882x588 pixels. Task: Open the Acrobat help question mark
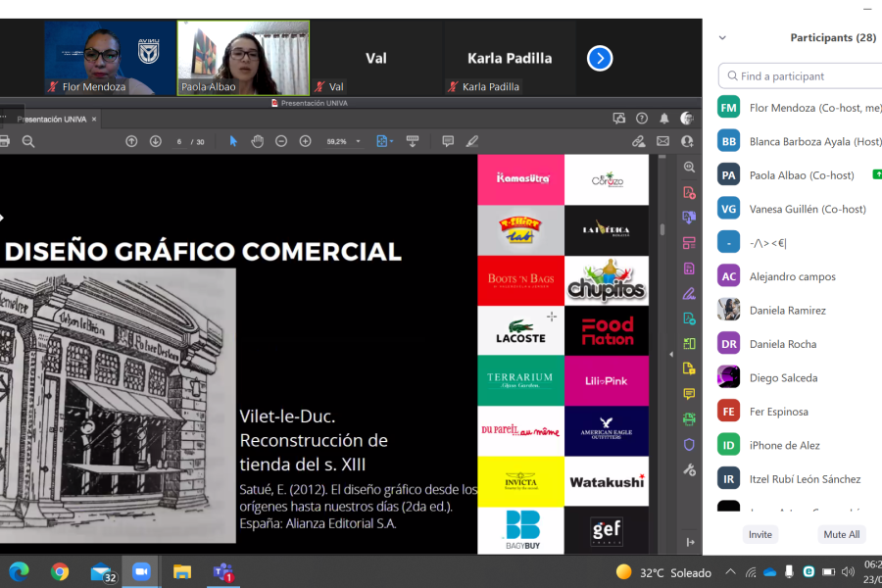[642, 119]
